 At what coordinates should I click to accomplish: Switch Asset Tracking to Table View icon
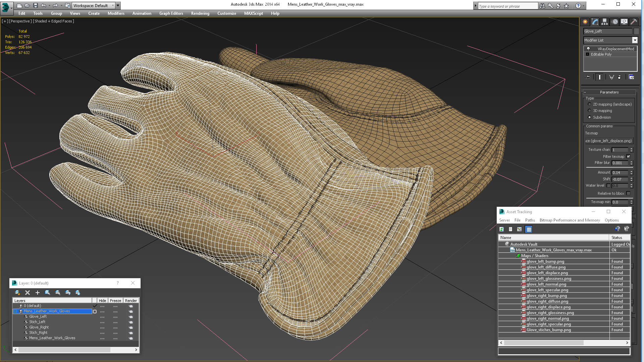(529, 229)
